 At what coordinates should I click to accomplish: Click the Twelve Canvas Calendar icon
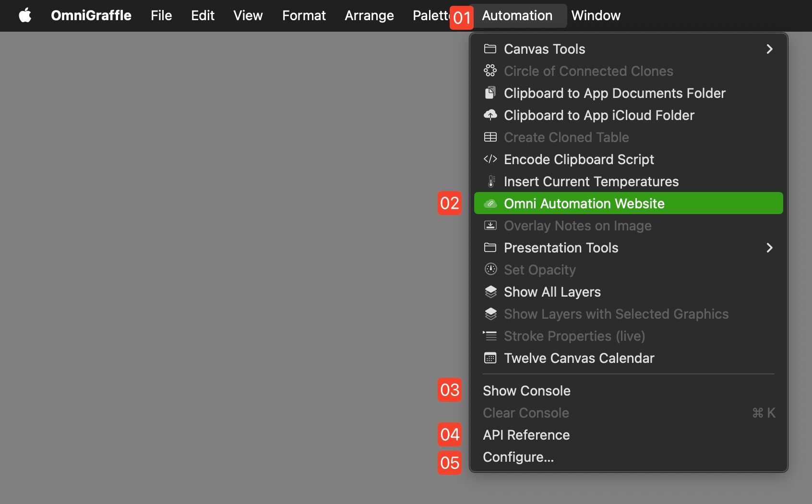[490, 358]
